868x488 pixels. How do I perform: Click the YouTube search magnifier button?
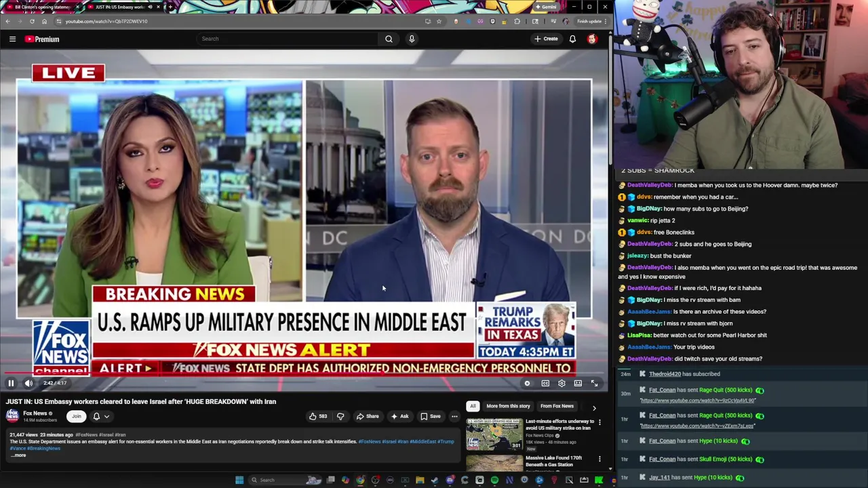(389, 39)
